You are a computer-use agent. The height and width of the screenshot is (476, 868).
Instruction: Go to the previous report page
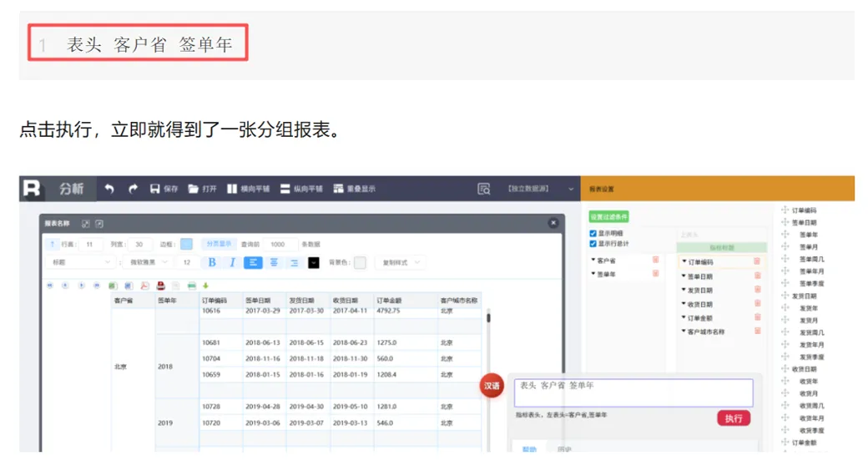[65, 286]
